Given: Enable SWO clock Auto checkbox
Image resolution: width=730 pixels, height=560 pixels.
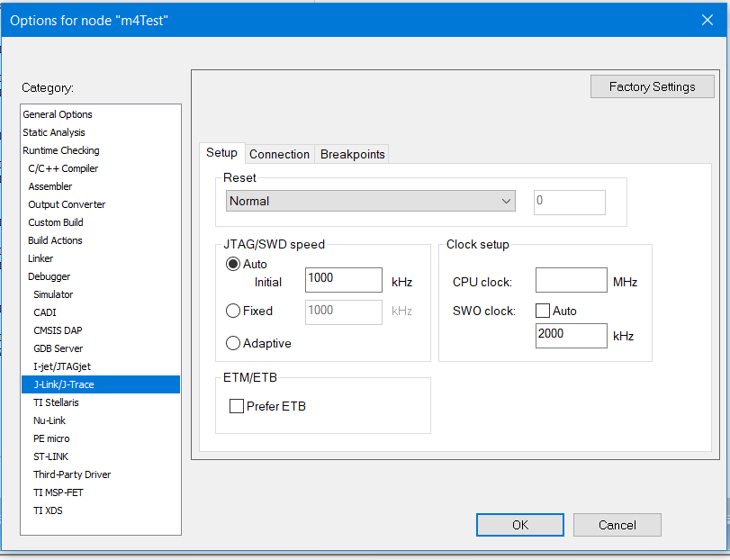Looking at the screenshot, I should [x=543, y=312].
